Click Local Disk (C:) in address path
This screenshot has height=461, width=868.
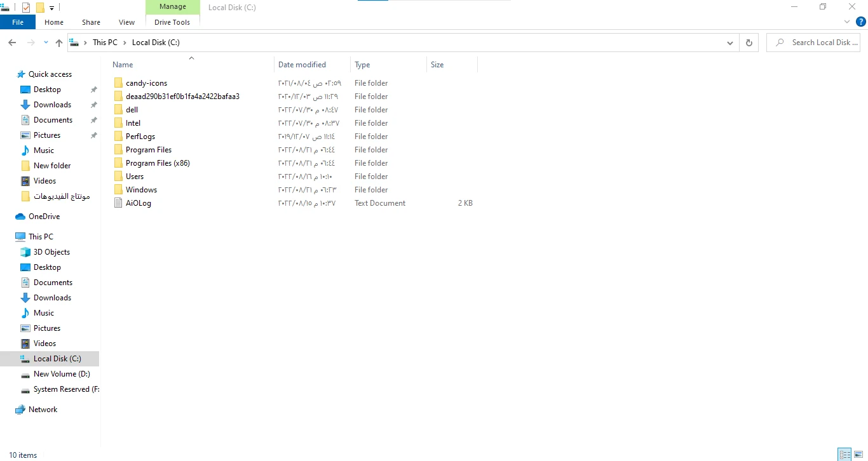click(x=156, y=43)
